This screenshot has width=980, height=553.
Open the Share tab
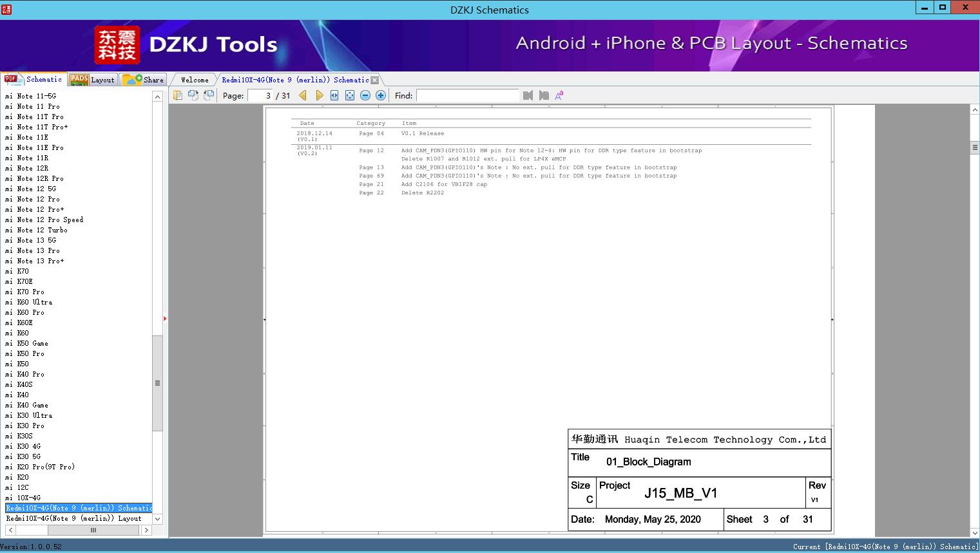(143, 80)
